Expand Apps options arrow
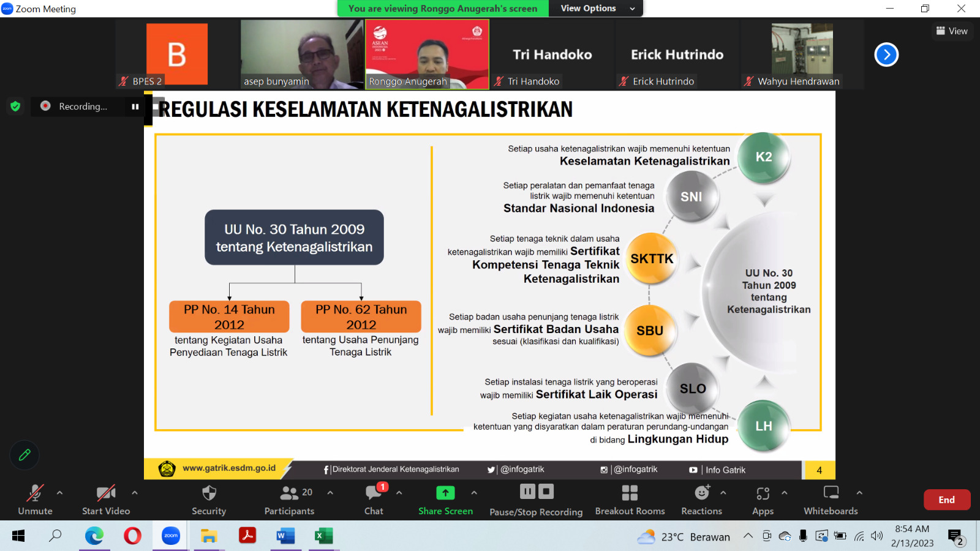This screenshot has height=551, width=980. click(785, 492)
